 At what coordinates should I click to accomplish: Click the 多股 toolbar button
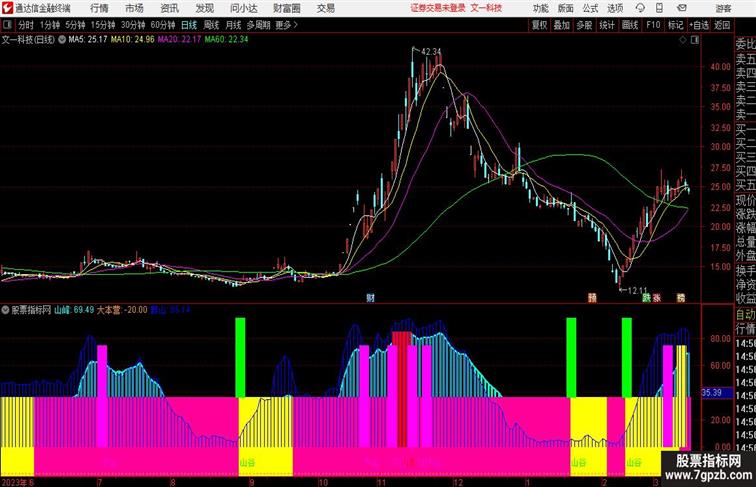point(584,25)
